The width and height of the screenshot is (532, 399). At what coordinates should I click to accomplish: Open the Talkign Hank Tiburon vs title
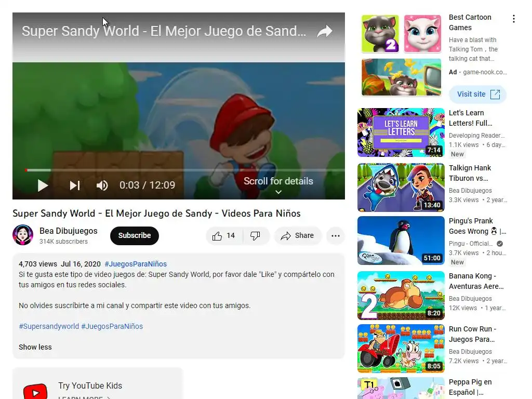[470, 173]
